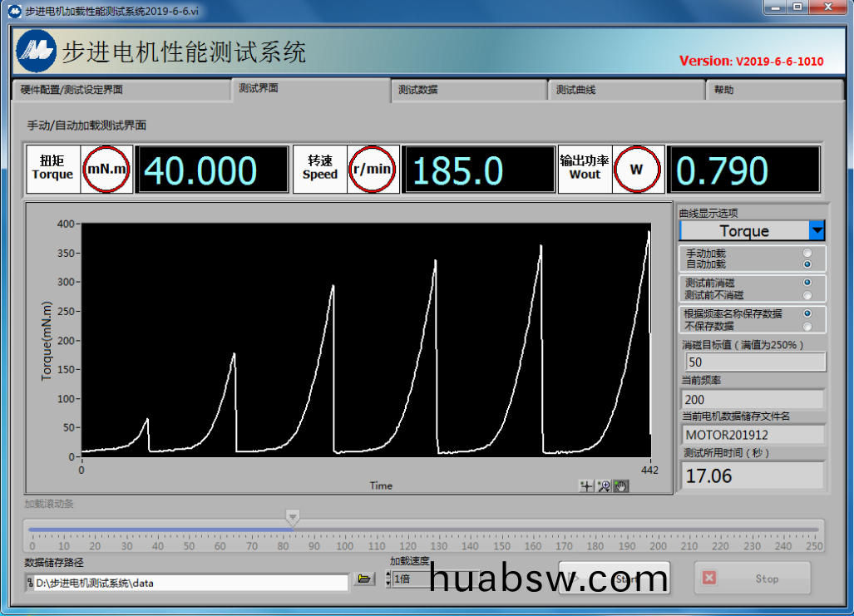This screenshot has width=854, height=616.
Task: Open folder browser for data storage path
Action: 363,579
